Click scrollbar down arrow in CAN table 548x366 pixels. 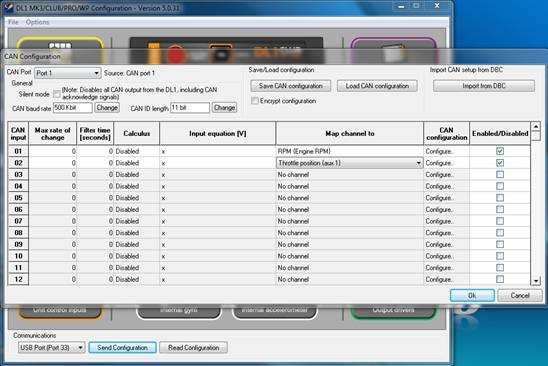pyautogui.click(x=536, y=280)
